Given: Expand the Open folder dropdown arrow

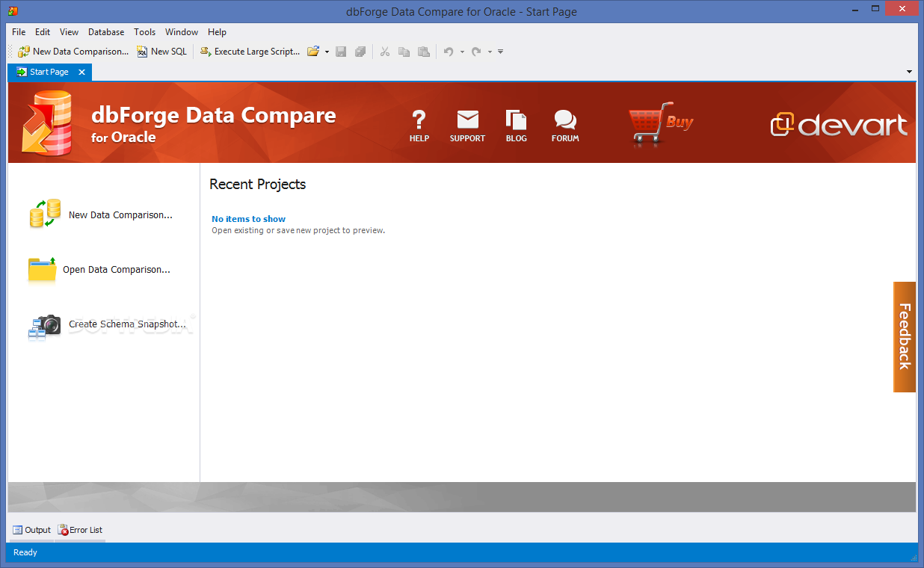Looking at the screenshot, I should point(327,52).
